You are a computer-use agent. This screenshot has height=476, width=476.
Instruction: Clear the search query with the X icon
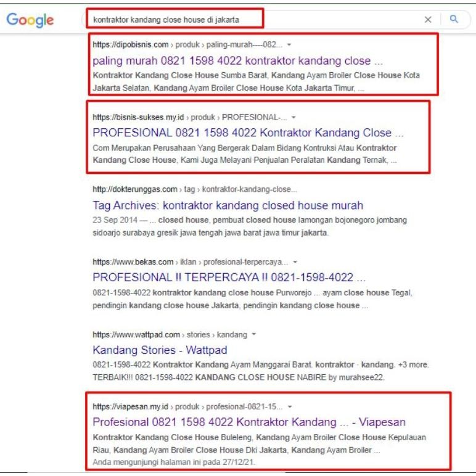428,20
